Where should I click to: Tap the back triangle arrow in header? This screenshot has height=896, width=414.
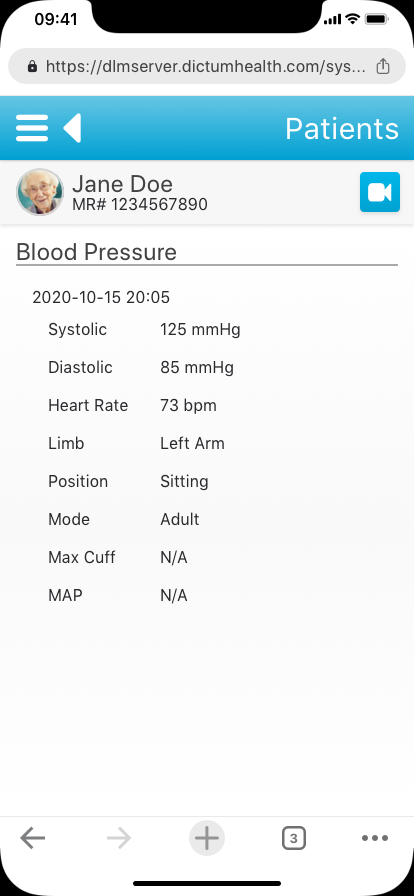73,128
